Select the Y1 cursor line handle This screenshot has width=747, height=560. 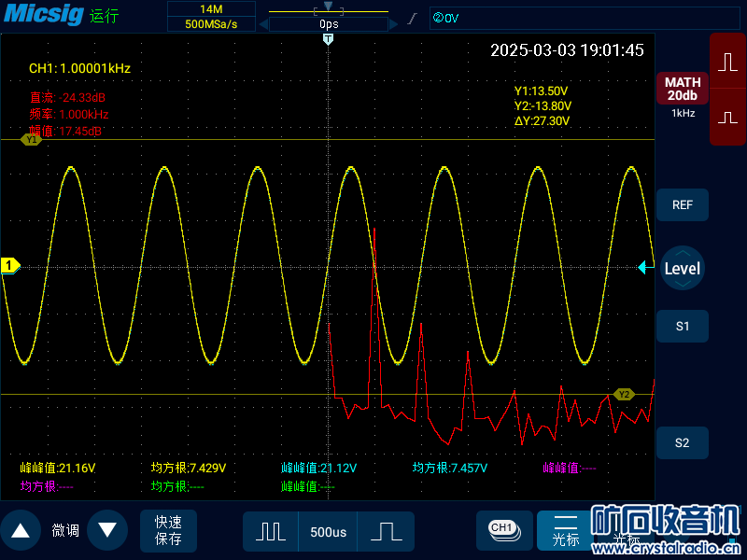click(31, 140)
